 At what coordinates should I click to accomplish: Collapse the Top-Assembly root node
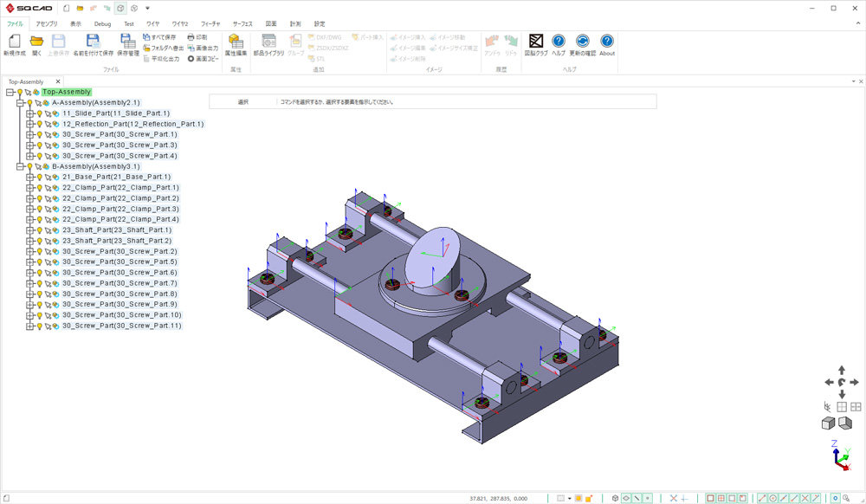click(9, 92)
